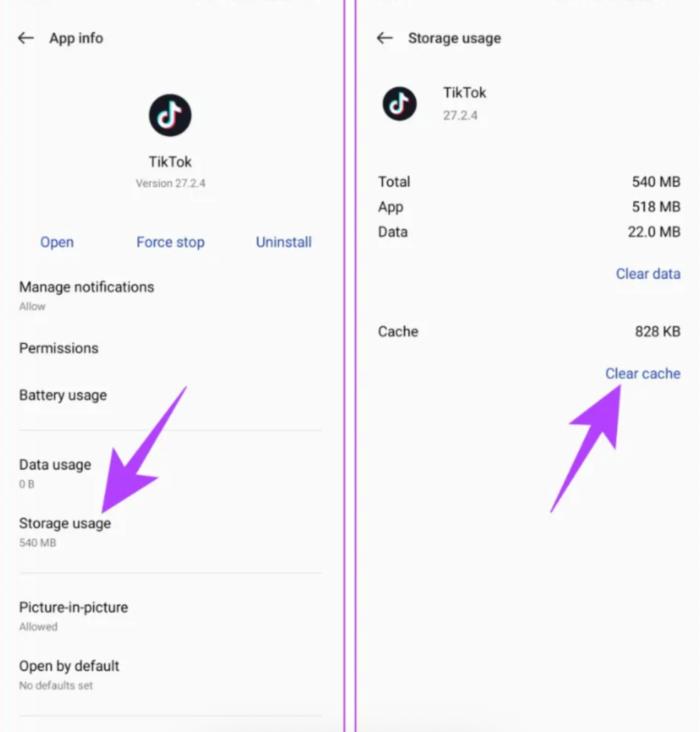Tap back arrow on Storage usage screen

(x=385, y=39)
